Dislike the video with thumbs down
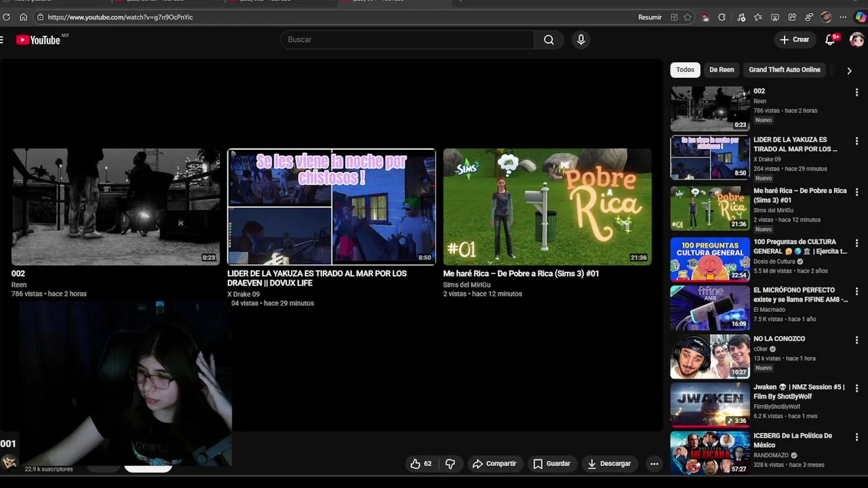 pyautogui.click(x=450, y=464)
